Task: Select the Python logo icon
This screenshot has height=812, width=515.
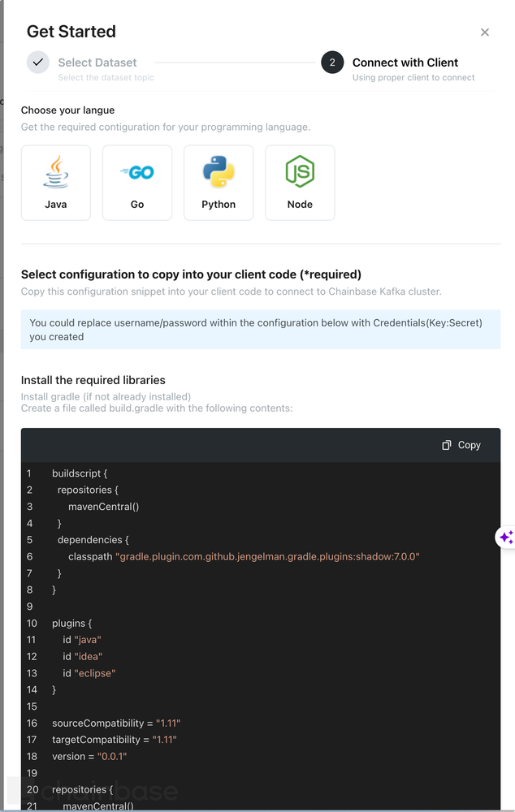Action: coord(218,171)
